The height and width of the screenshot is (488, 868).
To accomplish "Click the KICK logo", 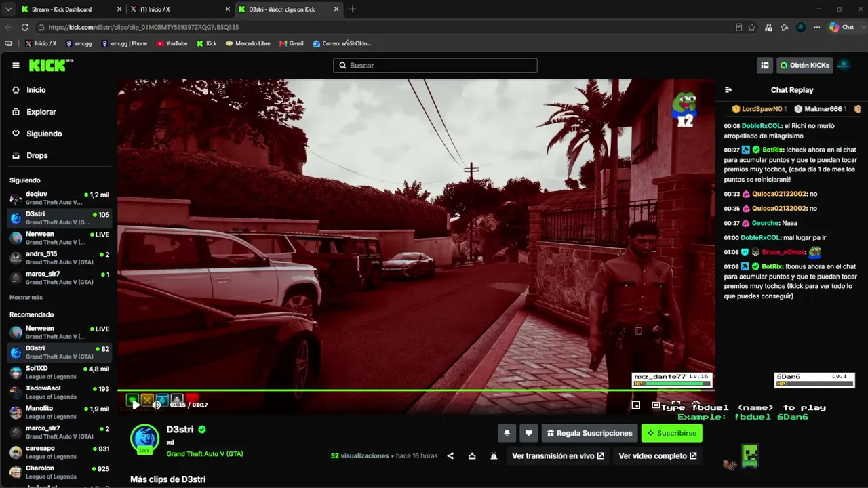I will pos(51,65).
